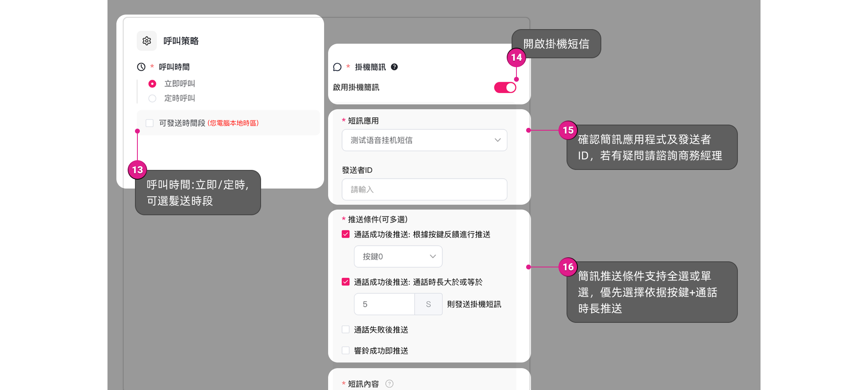The image size is (868, 390).
Task: Check the 可發送時間段 checkbox
Action: (150, 123)
